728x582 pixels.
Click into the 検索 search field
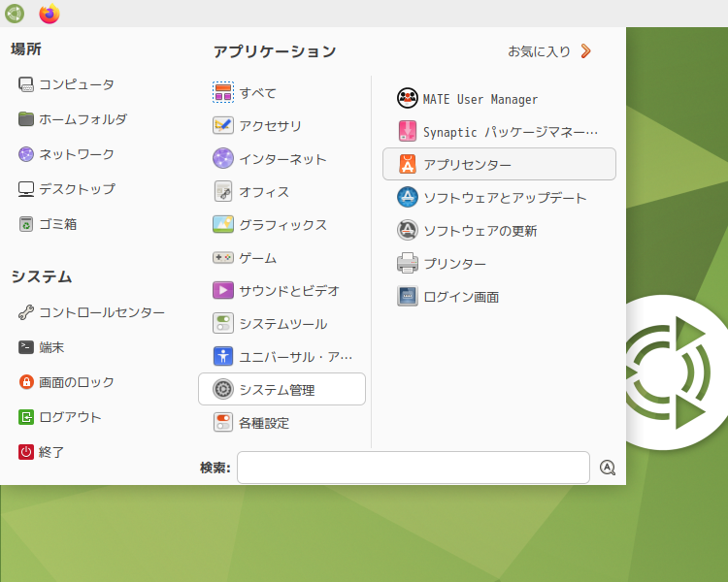coord(414,468)
